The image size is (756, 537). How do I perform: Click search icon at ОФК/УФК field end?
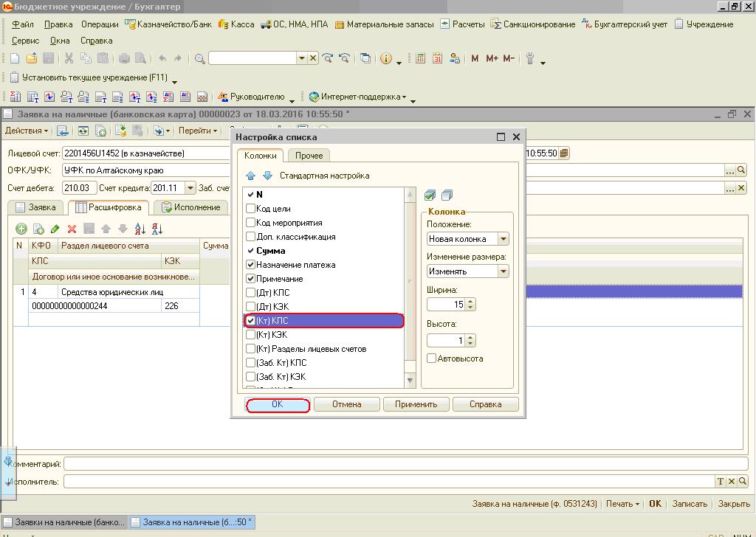tap(741, 170)
